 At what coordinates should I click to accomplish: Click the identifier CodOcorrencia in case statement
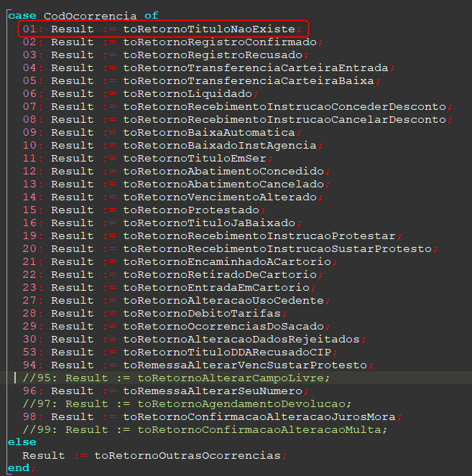pos(90,16)
